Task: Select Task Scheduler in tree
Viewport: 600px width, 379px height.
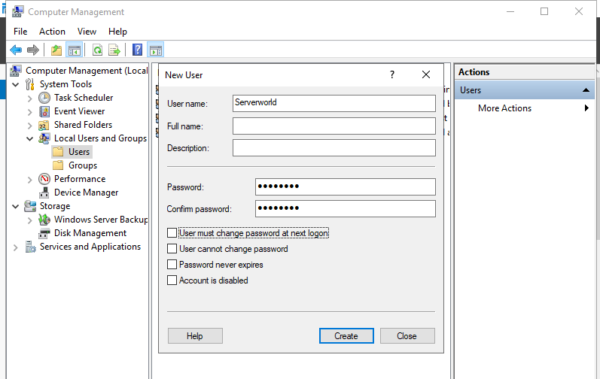Action: tap(83, 98)
